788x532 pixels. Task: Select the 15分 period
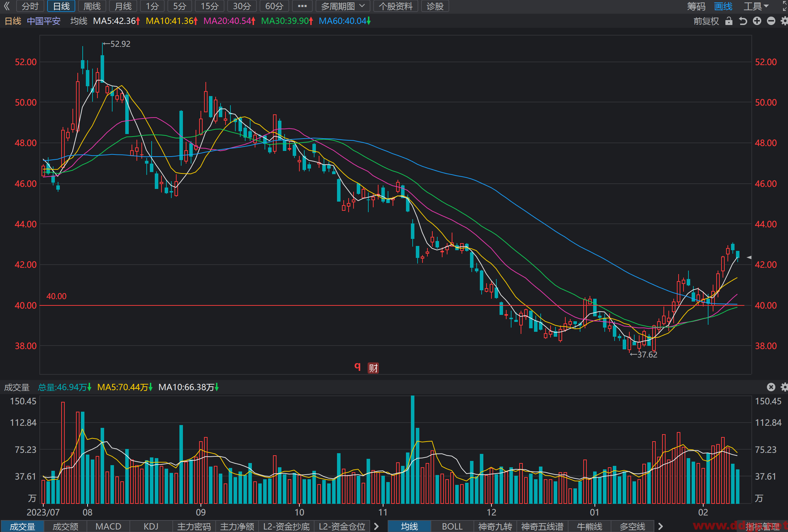[210, 6]
